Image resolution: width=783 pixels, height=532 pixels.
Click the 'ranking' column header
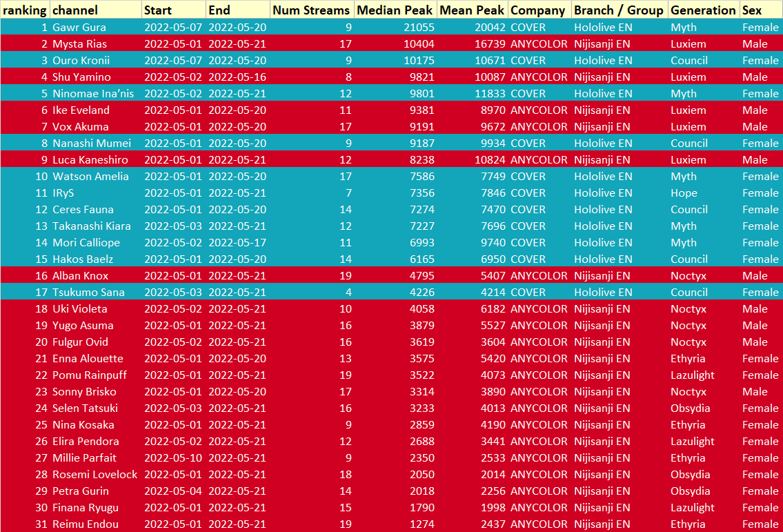point(24,10)
